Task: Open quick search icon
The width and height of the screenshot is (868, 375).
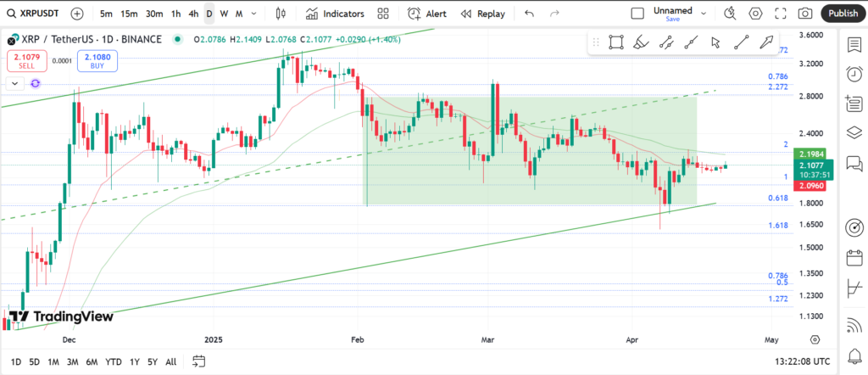Action: coord(730,14)
